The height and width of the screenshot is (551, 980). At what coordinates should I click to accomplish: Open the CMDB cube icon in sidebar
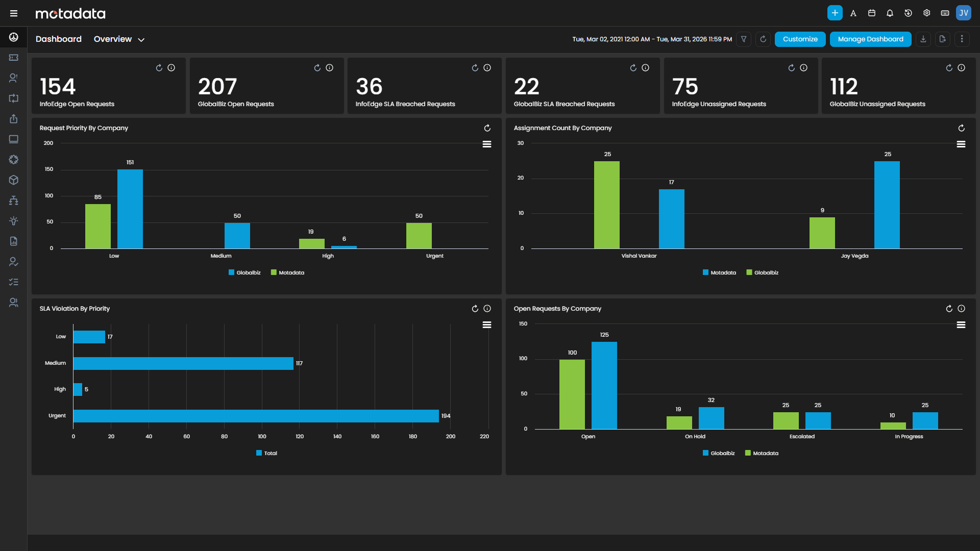13,180
